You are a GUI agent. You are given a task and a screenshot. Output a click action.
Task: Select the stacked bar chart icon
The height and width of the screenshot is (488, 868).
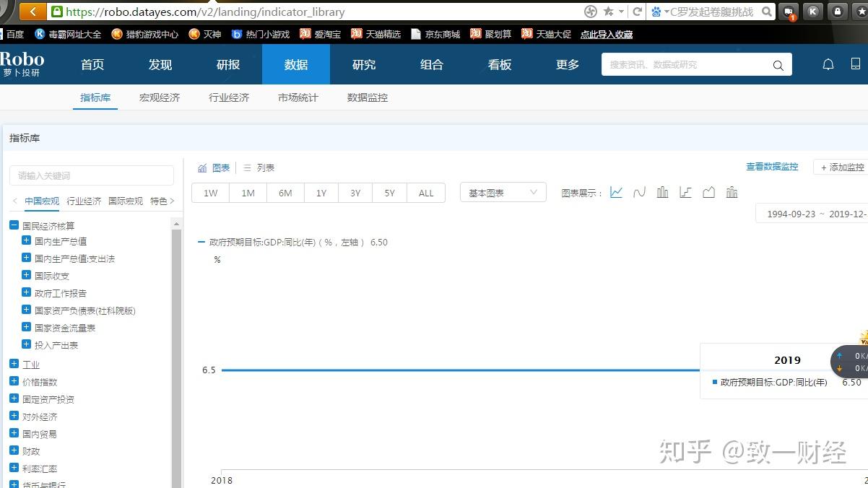732,192
